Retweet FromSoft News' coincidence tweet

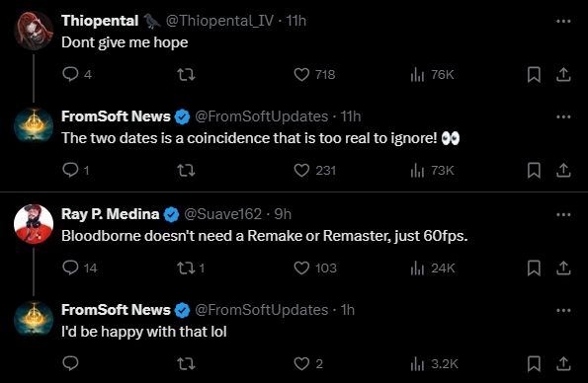point(186,170)
